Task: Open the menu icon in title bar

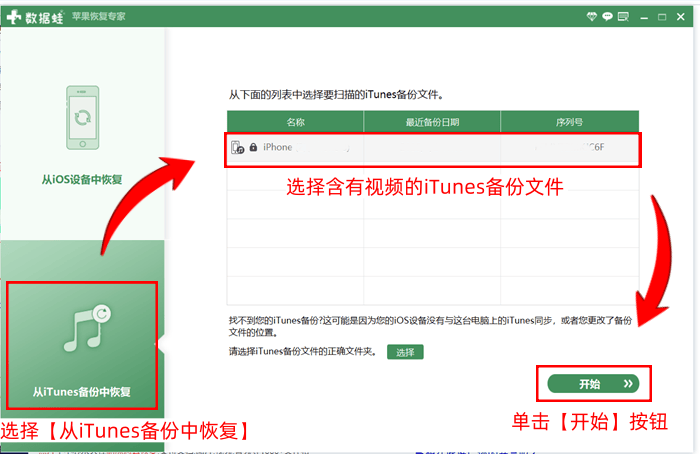Action: [623, 17]
